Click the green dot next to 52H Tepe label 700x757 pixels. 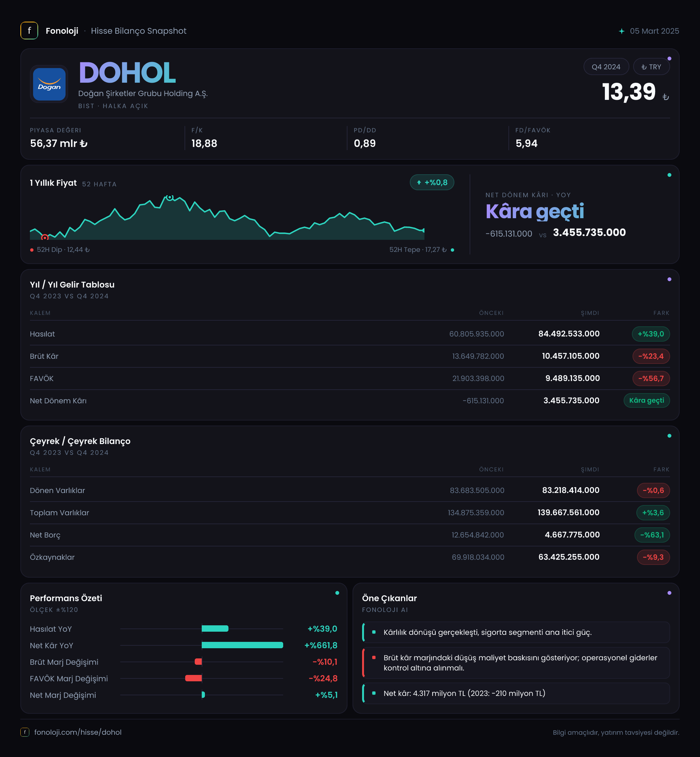point(452,250)
